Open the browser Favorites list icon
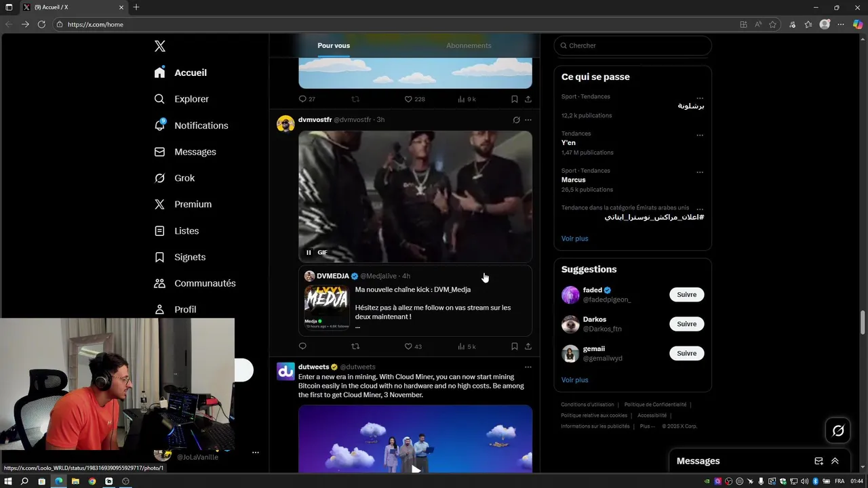This screenshot has height=488, width=868. [x=808, y=24]
